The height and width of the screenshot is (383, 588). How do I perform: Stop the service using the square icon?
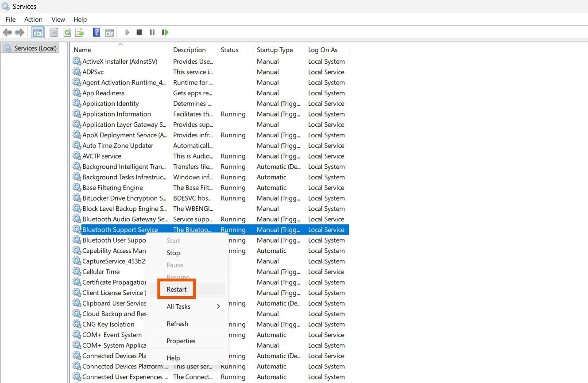click(x=139, y=32)
